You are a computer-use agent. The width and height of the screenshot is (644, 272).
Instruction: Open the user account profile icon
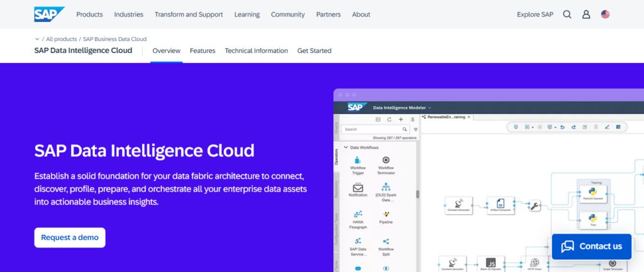point(586,14)
